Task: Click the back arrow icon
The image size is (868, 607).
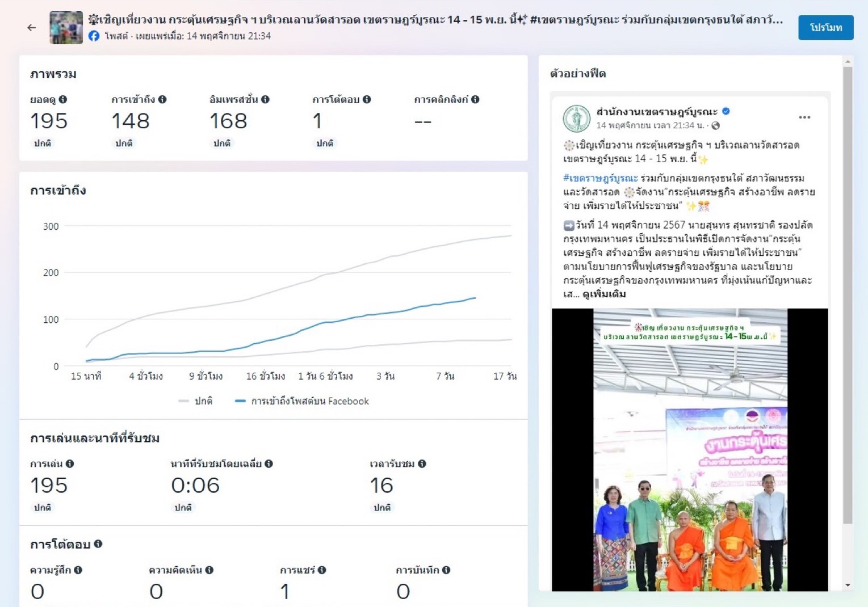Action: coord(32,27)
